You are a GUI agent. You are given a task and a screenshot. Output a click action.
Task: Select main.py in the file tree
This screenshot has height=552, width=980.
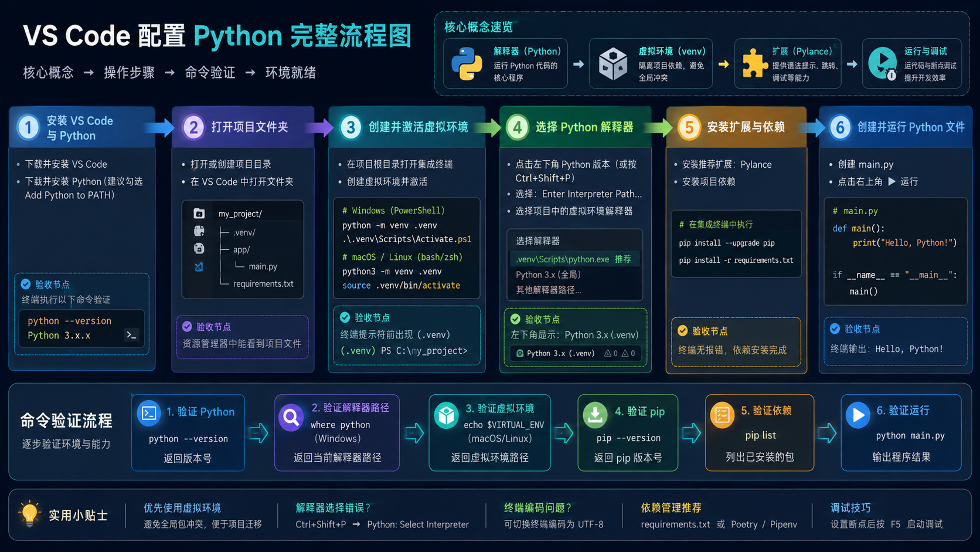263,266
